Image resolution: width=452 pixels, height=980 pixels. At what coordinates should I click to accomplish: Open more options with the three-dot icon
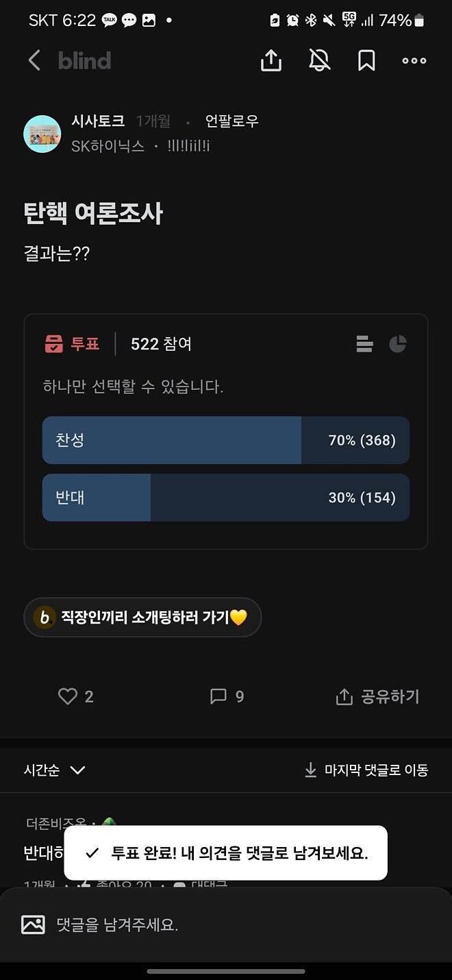pos(414,60)
